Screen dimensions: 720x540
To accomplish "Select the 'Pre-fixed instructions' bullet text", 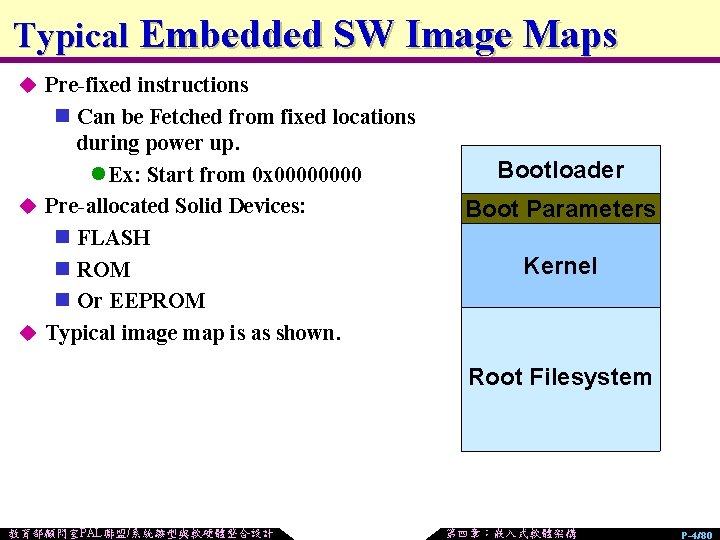I will pyautogui.click(x=146, y=85).
